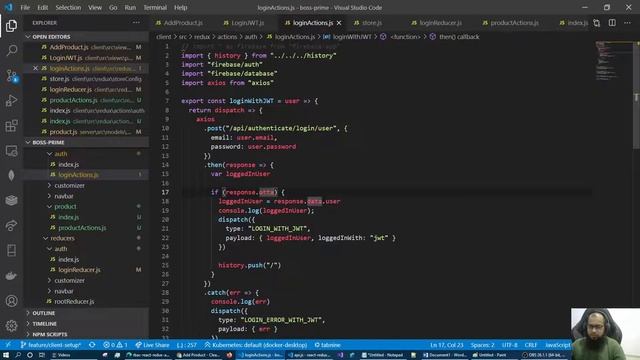Click the Kubernetes default context status item
The width and height of the screenshot is (640, 360).
click(x=256, y=345)
